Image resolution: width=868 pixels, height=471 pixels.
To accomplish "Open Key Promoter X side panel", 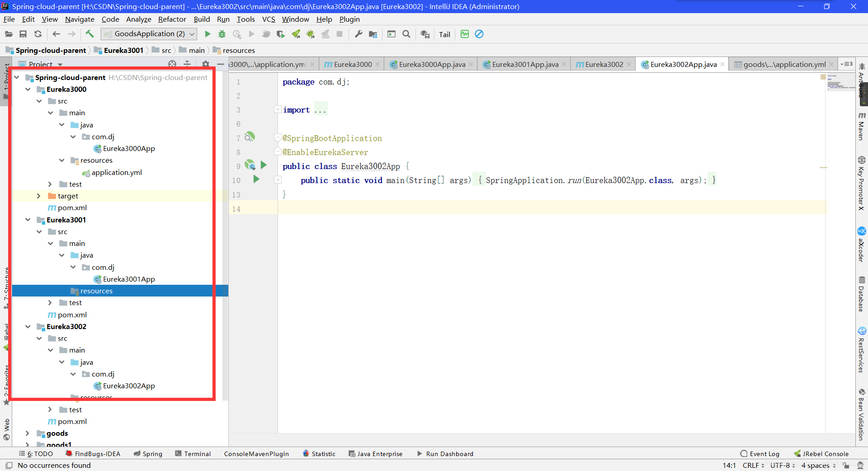I will coord(862,183).
